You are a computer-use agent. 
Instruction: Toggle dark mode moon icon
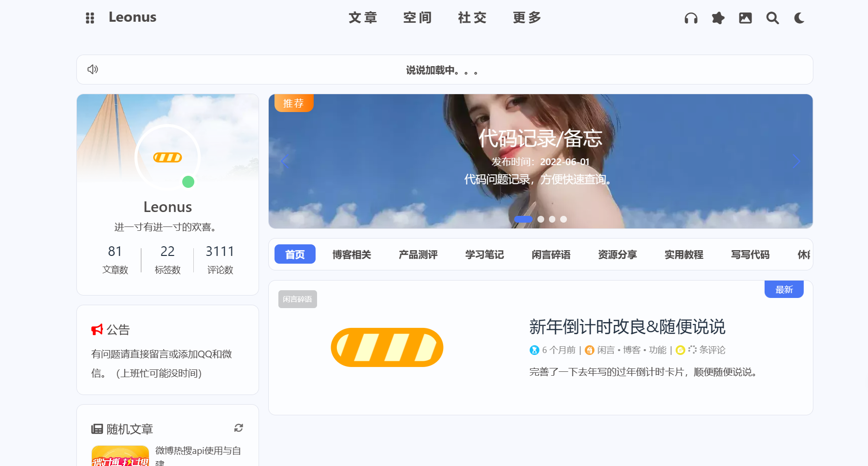point(799,18)
